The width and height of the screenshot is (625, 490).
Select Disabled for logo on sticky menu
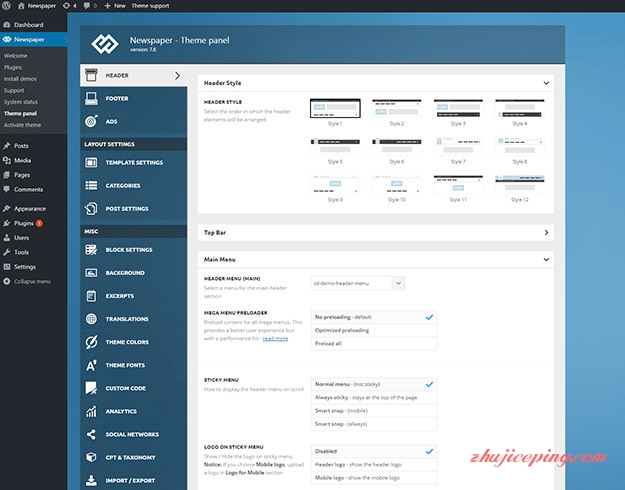(x=373, y=451)
